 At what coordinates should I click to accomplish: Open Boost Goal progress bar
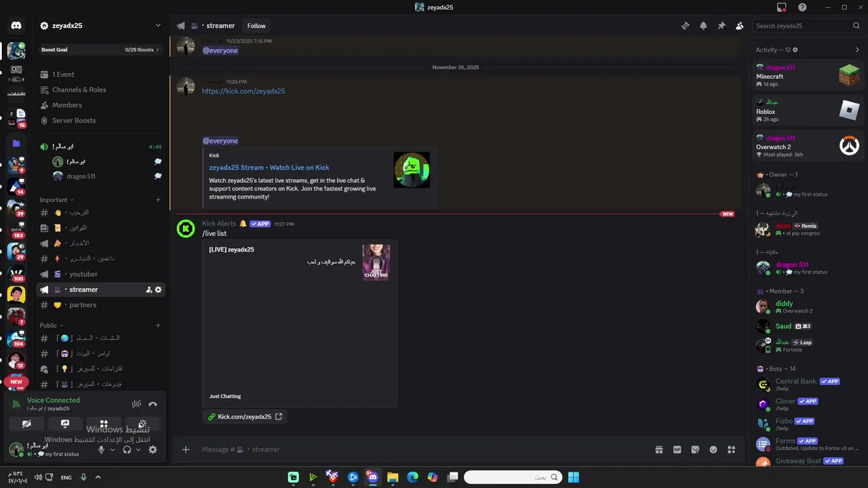(100, 49)
